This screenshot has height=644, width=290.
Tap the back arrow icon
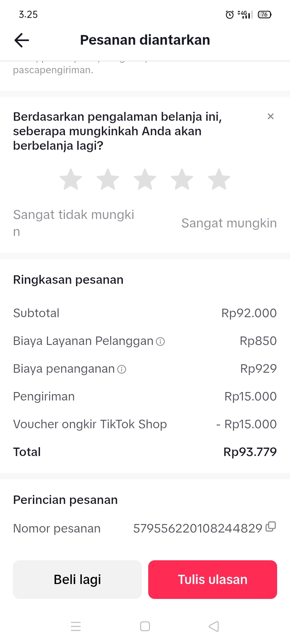[x=22, y=40]
